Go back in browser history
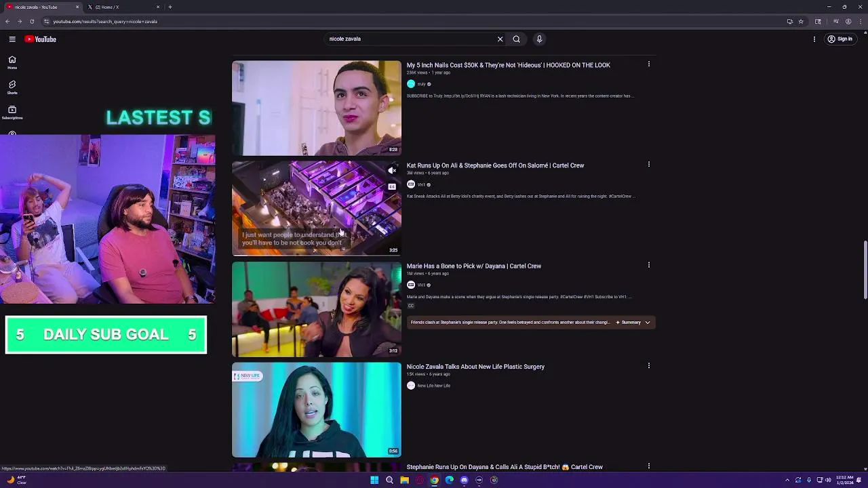This screenshot has width=868, height=488. tap(7, 21)
